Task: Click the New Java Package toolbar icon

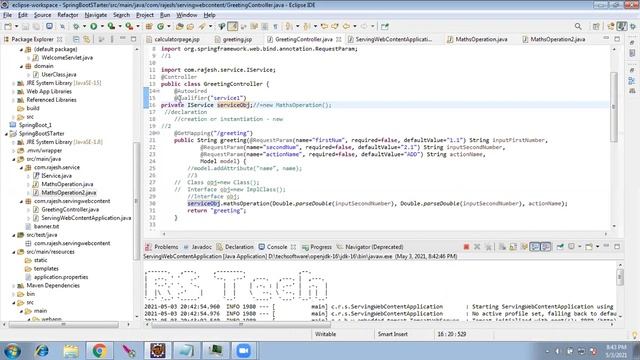Action: pos(149,27)
